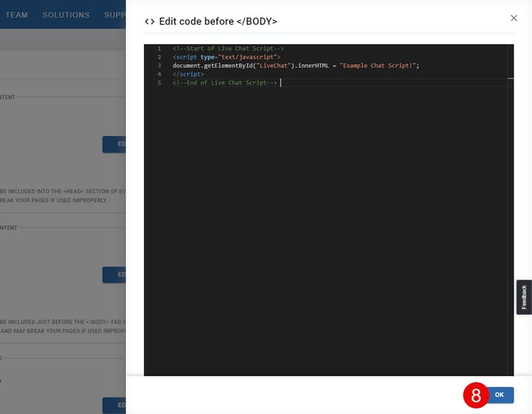Screen dimensions: 532x414
Task: Select line 1 Start of Live Chat Script comment
Action: (228, 49)
